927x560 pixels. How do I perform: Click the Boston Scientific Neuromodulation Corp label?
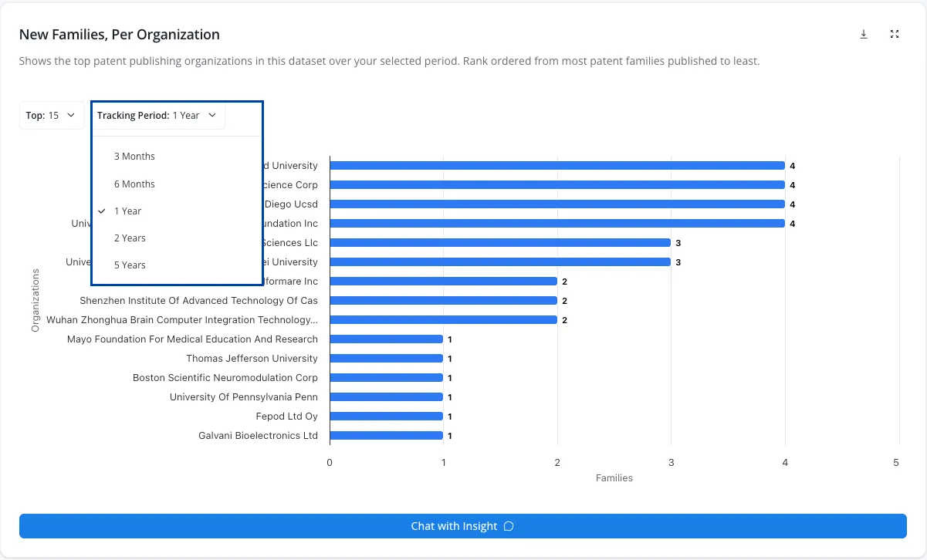coord(225,378)
